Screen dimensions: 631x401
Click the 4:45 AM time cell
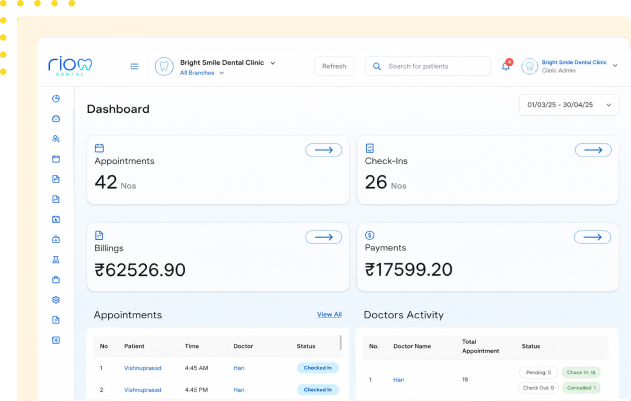click(x=196, y=368)
